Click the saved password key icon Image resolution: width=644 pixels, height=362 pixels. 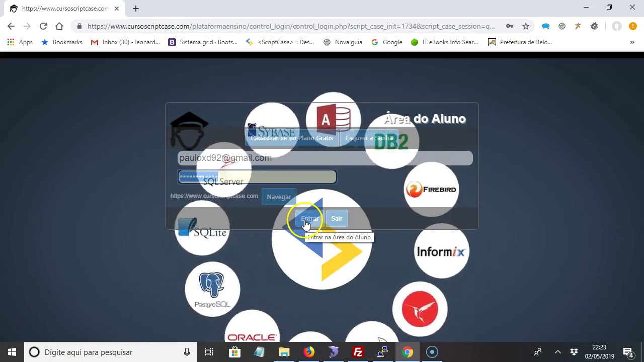tap(510, 26)
